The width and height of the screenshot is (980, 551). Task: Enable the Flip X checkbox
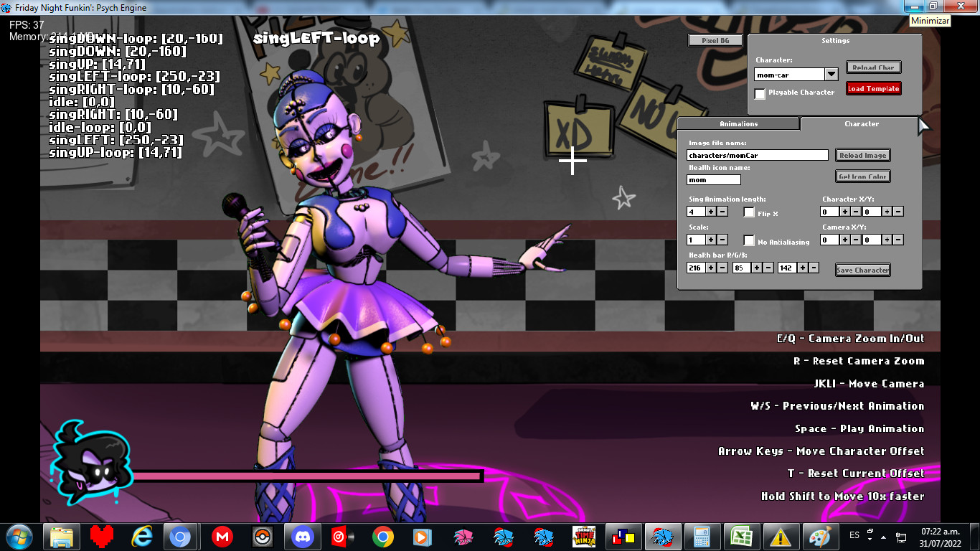750,212
